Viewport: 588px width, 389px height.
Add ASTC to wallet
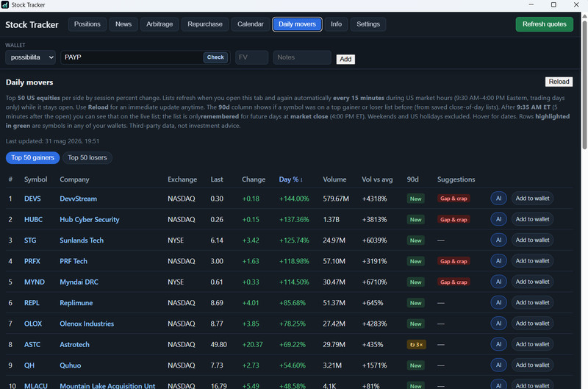pyautogui.click(x=532, y=344)
